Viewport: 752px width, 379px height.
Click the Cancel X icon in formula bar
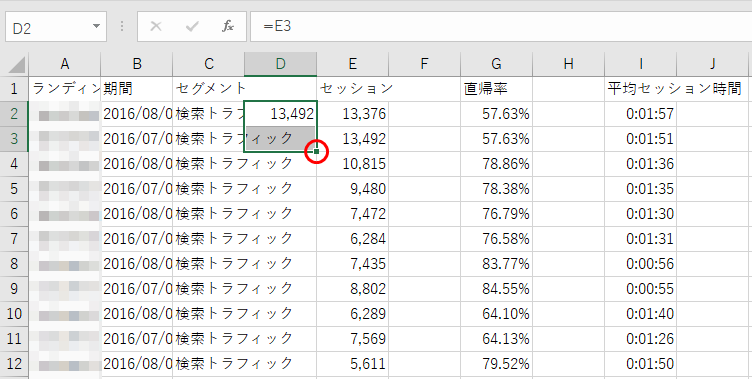click(156, 26)
